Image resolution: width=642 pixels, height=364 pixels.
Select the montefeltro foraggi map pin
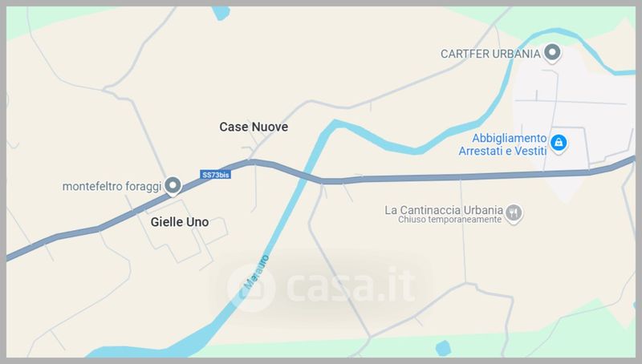click(173, 186)
